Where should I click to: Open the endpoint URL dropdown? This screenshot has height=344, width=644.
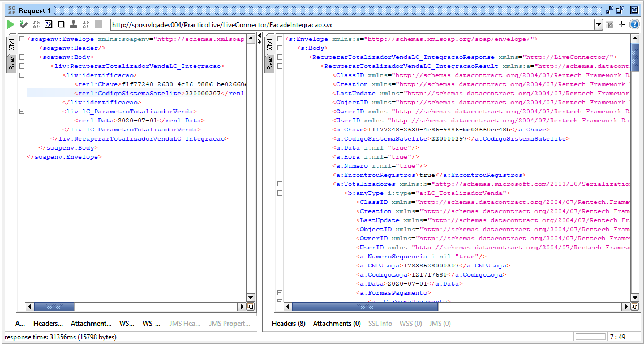pos(598,25)
